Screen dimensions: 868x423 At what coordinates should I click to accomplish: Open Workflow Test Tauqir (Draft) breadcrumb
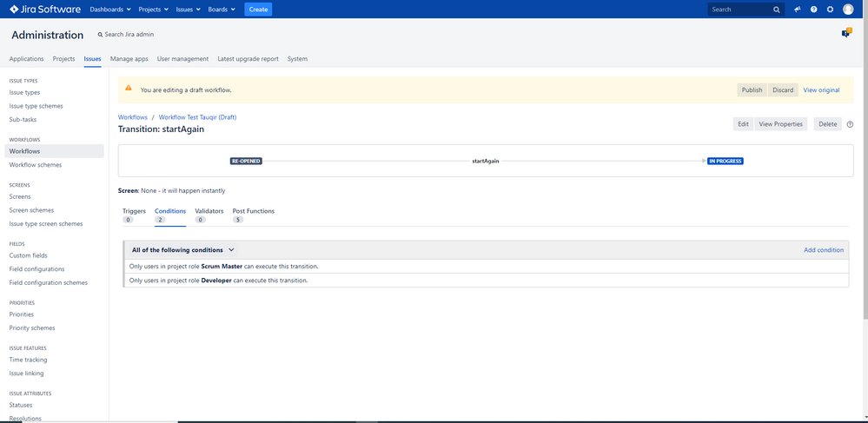[x=197, y=117]
